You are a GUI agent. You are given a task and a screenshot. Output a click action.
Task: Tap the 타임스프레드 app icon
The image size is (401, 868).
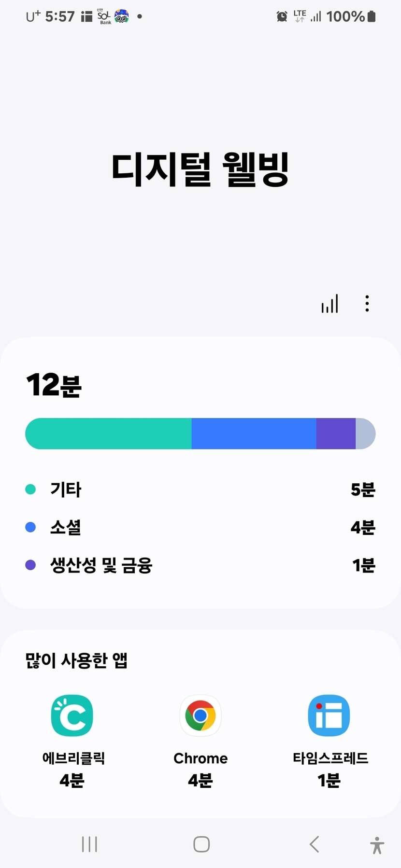coord(329,715)
